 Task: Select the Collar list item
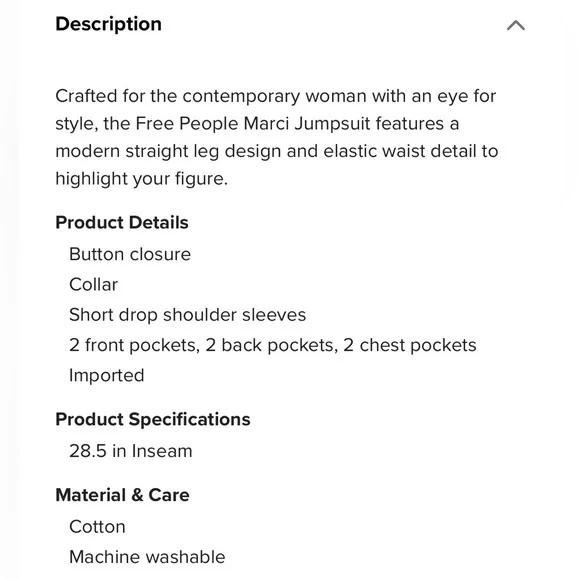pyautogui.click(x=93, y=285)
